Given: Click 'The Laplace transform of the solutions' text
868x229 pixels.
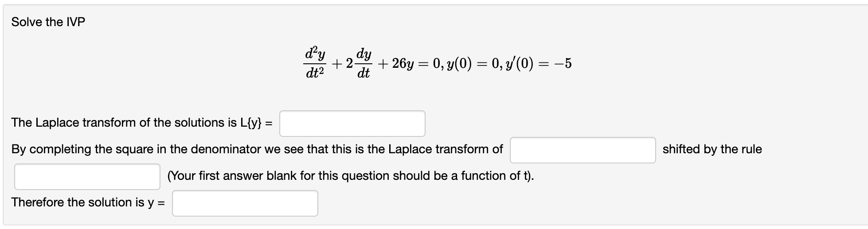Looking at the screenshot, I should 124,123.
